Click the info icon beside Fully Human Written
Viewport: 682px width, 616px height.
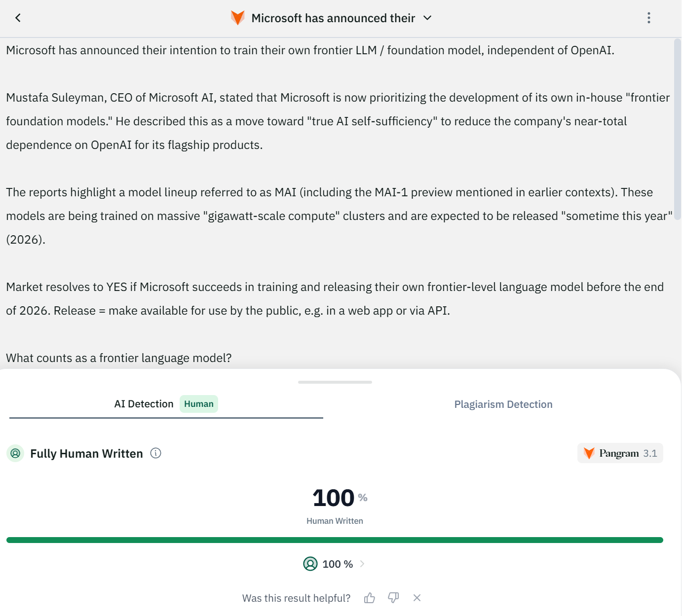(x=156, y=453)
